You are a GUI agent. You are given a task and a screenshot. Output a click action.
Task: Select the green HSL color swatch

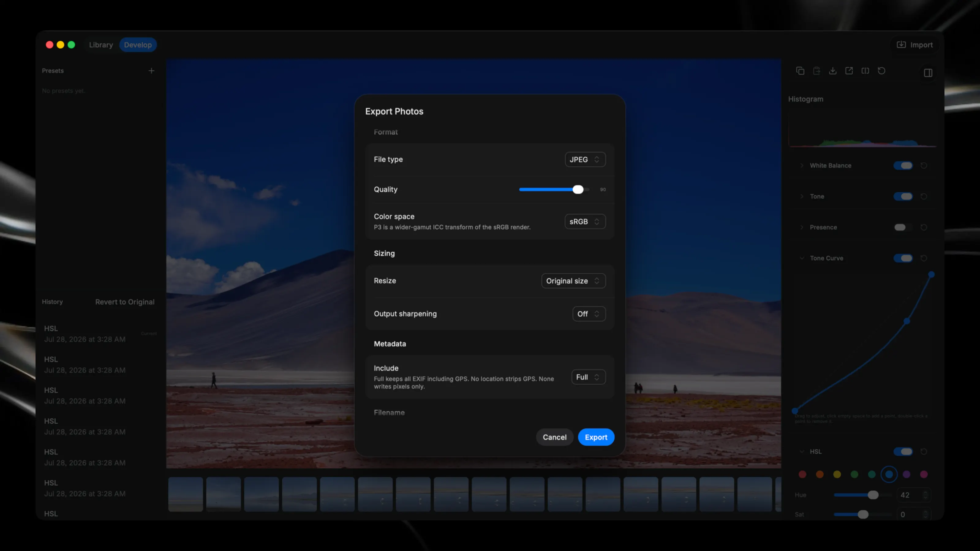pos(854,474)
